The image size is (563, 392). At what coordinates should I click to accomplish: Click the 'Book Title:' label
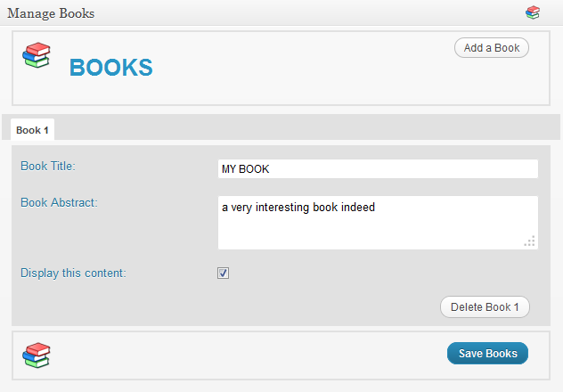pos(48,166)
